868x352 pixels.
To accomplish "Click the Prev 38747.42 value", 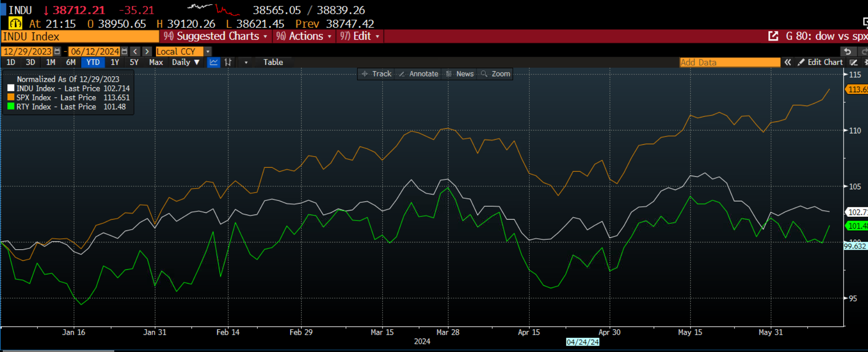I will 335,24.
